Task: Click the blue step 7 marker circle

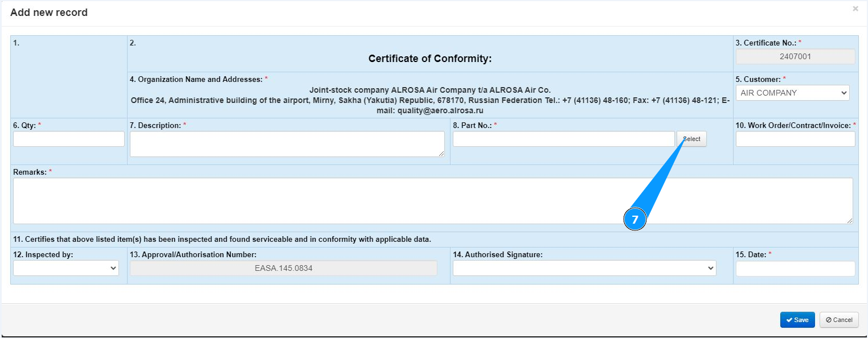Action: [x=634, y=220]
